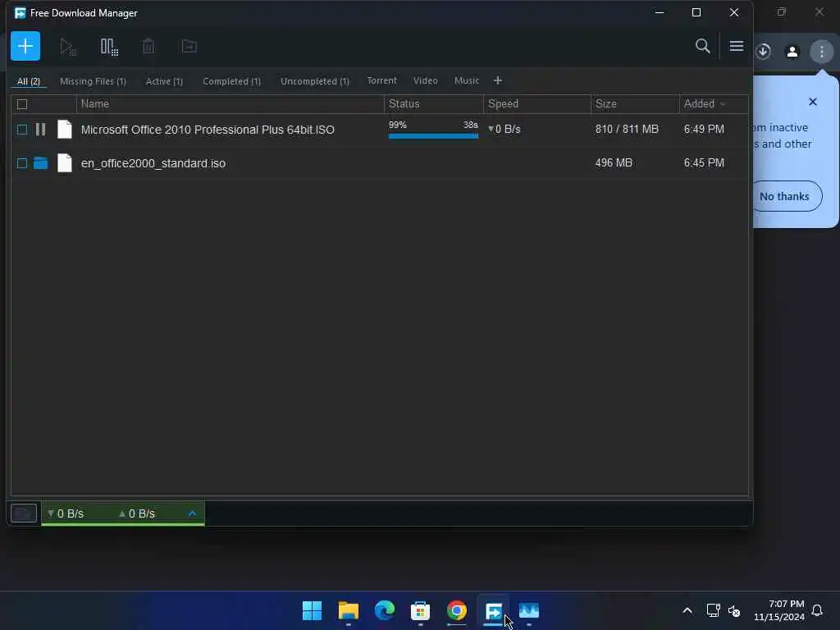Click the download speed indicator in status bar

pos(66,514)
